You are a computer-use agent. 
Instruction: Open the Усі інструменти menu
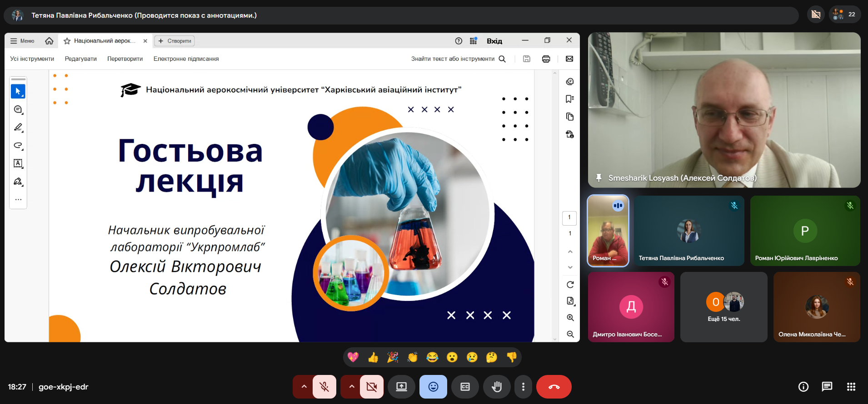point(32,59)
